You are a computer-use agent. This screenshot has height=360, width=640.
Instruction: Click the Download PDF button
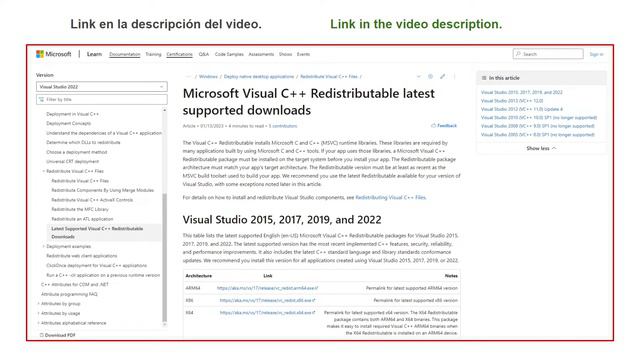(x=58, y=335)
